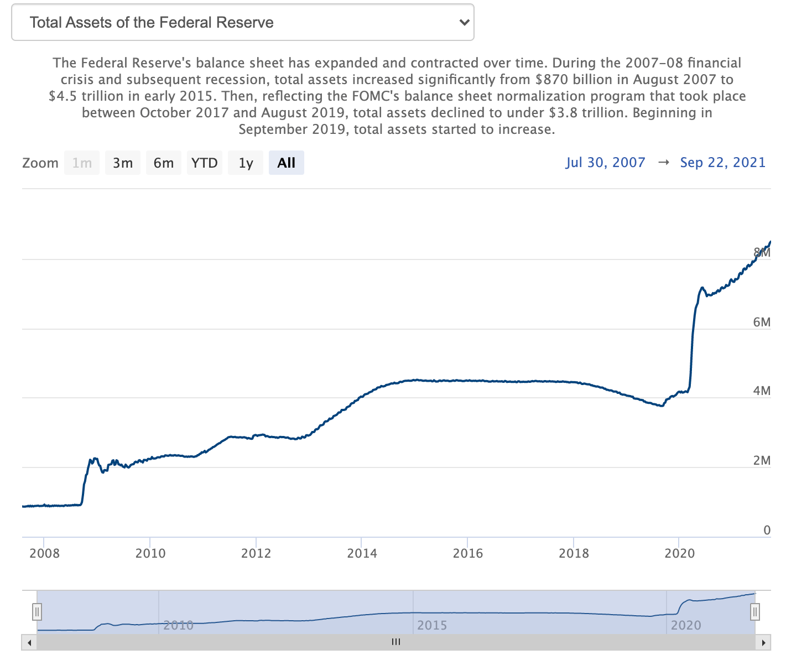
Task: Select the All zoom range
Action: pyautogui.click(x=287, y=163)
